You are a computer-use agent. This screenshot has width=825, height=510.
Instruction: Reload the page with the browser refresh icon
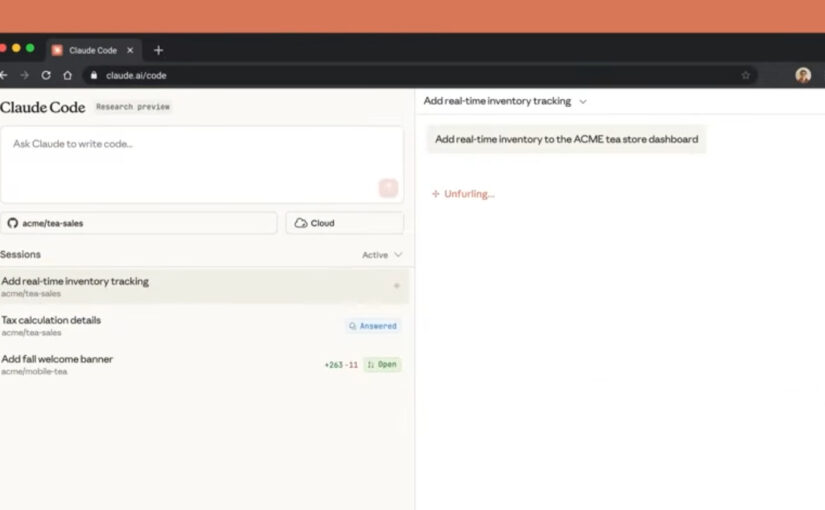(46, 75)
